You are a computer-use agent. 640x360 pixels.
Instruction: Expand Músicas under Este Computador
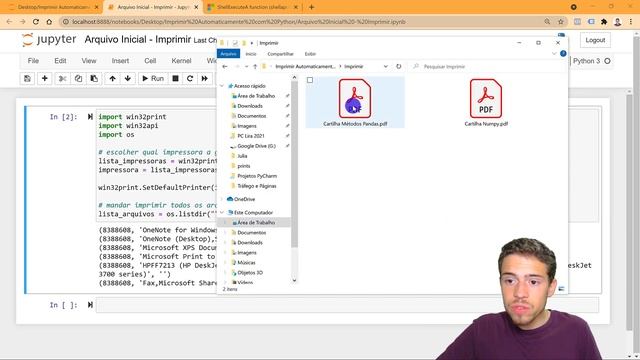[225, 262]
